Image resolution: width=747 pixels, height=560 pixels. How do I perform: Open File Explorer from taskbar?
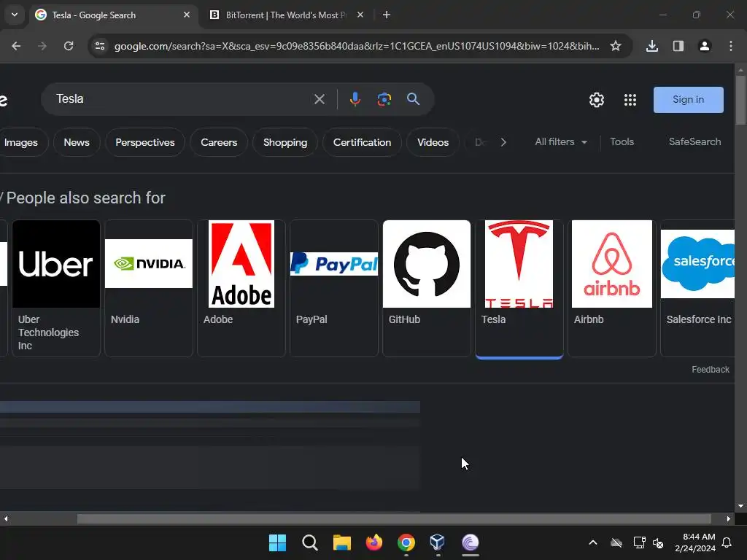tap(341, 542)
